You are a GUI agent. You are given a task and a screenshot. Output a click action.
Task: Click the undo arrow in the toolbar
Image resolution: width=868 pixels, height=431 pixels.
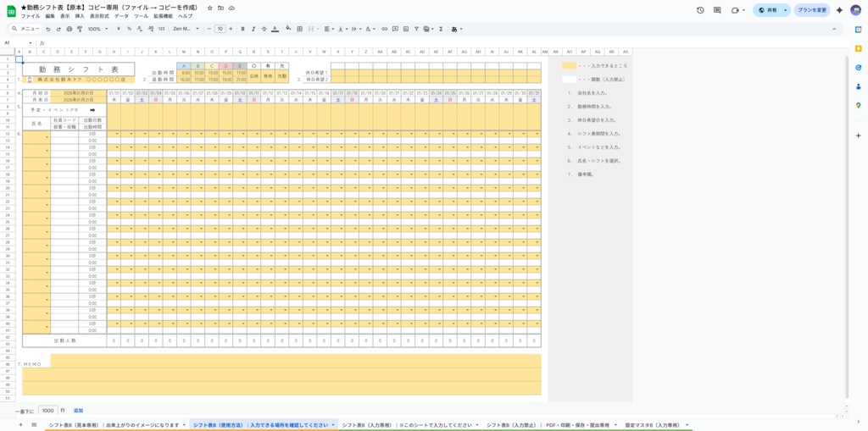(x=48, y=29)
